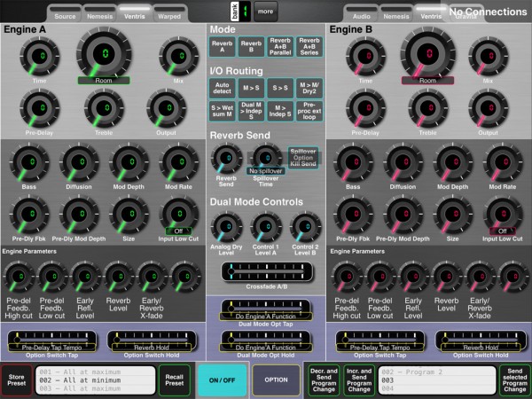Choose Dual M > Indep S routing
Screen dimensions: 532x399
click(251, 112)
